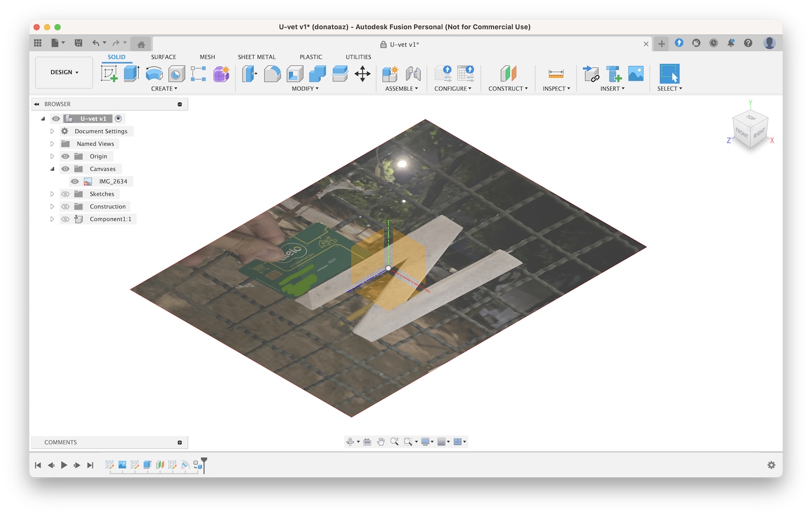Click the Insert McMaster-Carr Component icon

click(613, 74)
